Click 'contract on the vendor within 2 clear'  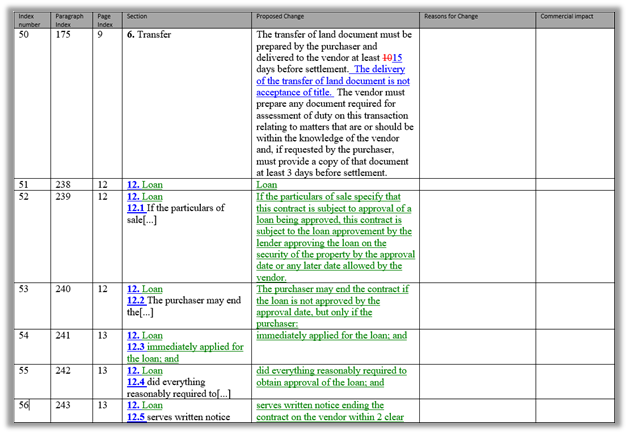[x=330, y=417]
